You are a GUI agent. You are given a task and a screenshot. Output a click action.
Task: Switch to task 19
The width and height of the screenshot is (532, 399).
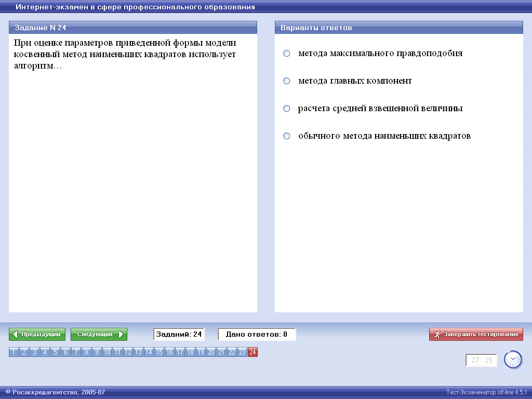[x=201, y=352]
